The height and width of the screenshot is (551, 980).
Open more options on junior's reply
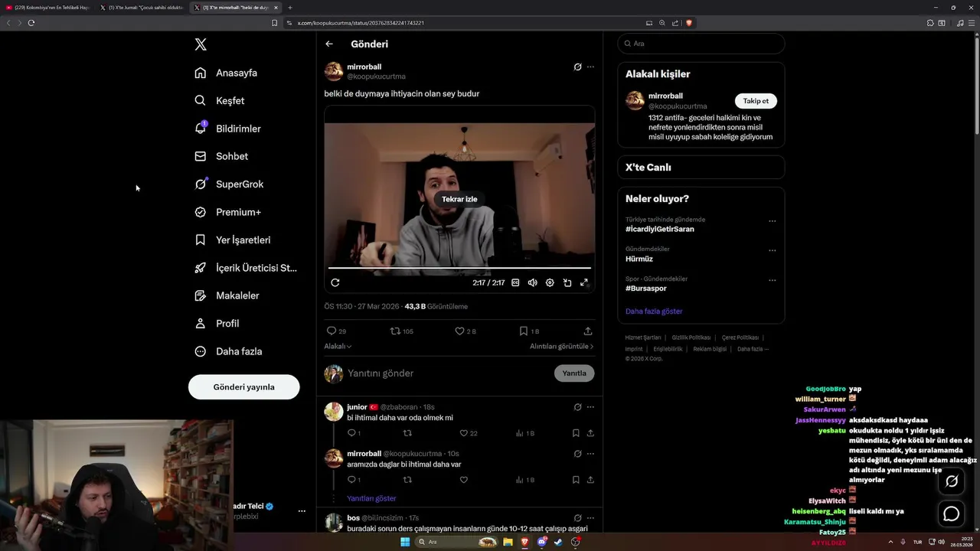pyautogui.click(x=590, y=407)
